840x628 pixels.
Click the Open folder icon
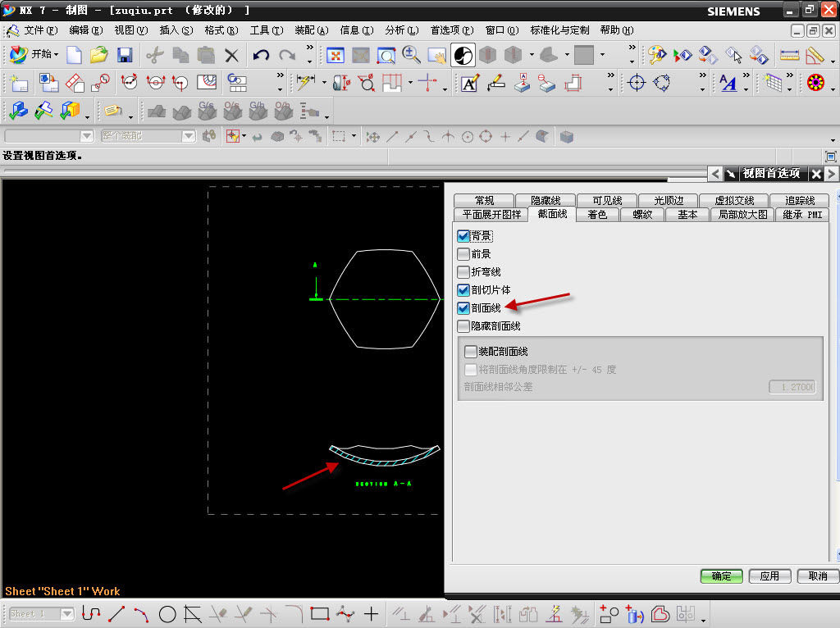[x=99, y=55]
